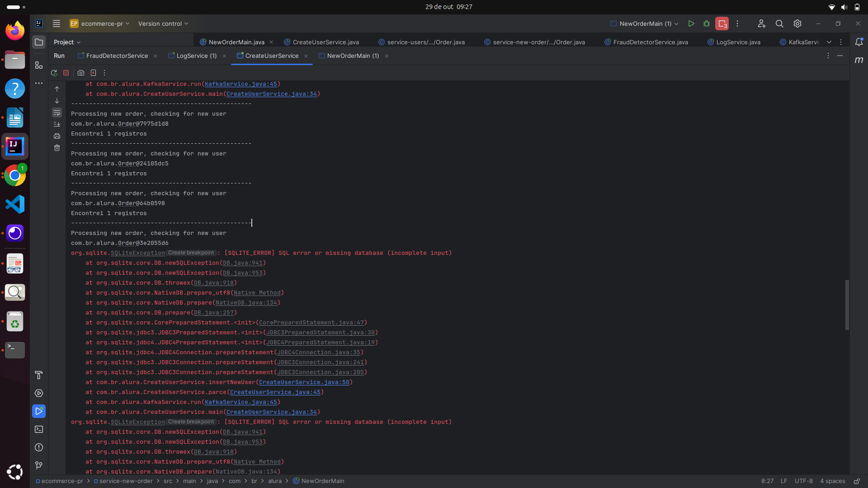The image size is (868, 488).
Task: Rerun the CreateUserService process
Action: [54, 73]
